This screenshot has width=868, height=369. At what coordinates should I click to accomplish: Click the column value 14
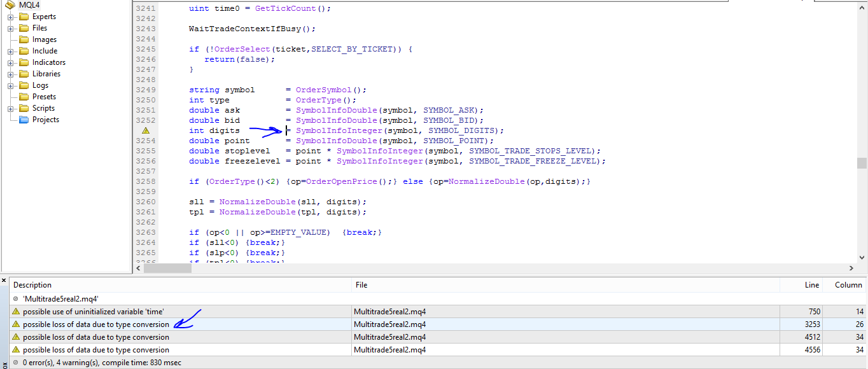click(x=860, y=312)
